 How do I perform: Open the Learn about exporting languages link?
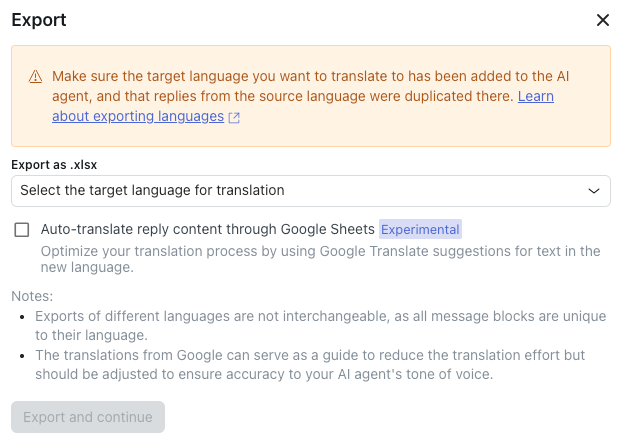[x=138, y=116]
